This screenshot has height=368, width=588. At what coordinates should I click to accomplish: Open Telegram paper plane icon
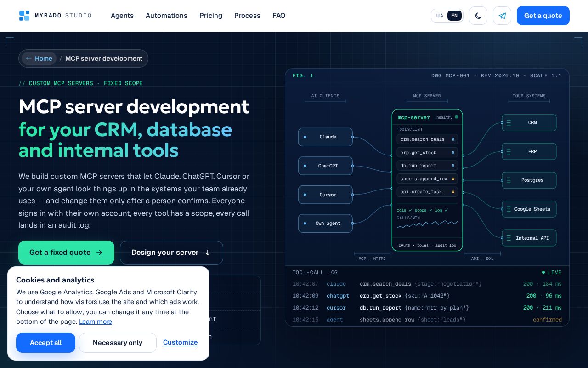[x=502, y=16]
